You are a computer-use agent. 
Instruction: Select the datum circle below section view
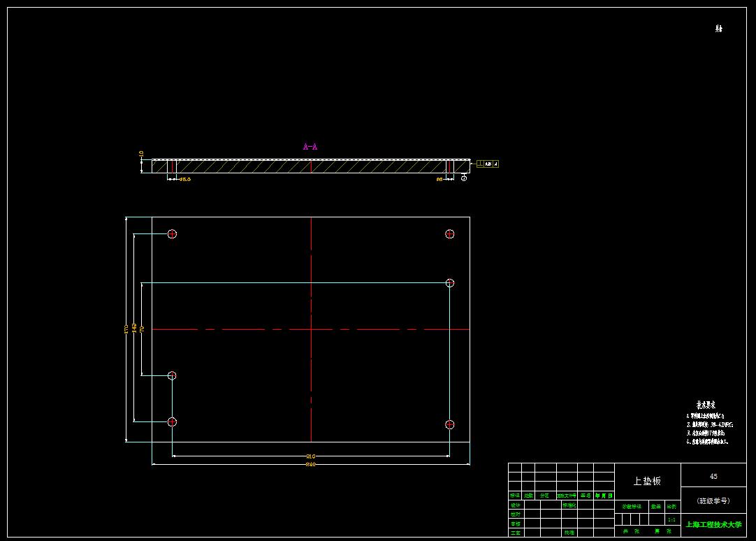pos(464,178)
